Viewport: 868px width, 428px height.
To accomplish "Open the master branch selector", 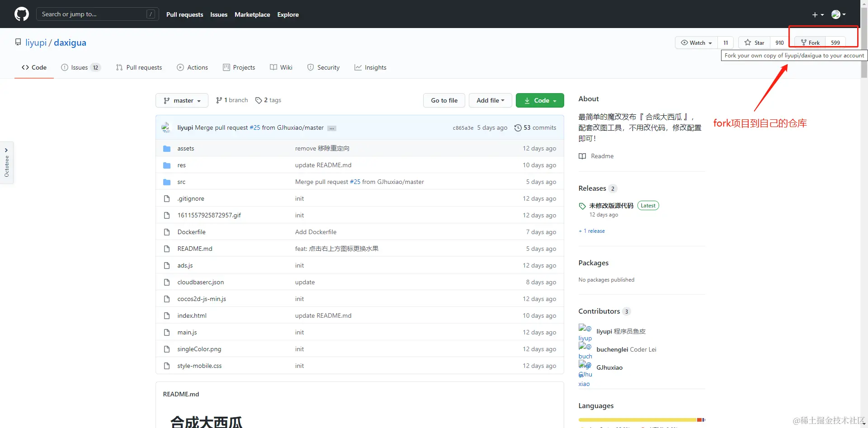I will [182, 100].
